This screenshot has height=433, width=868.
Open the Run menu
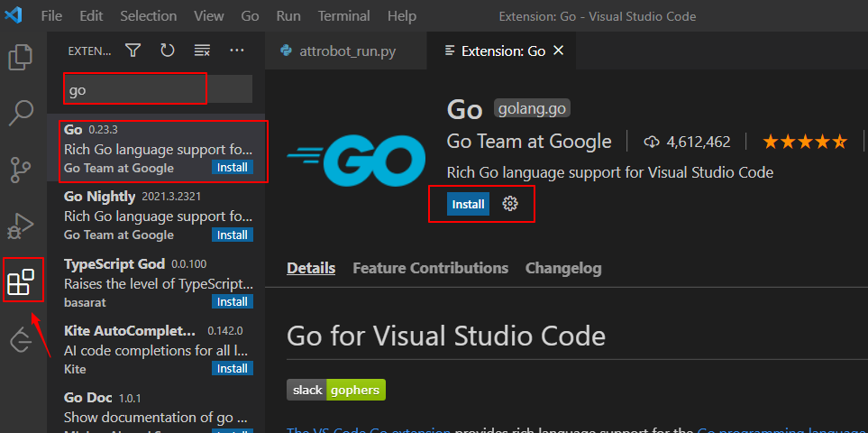pos(288,16)
